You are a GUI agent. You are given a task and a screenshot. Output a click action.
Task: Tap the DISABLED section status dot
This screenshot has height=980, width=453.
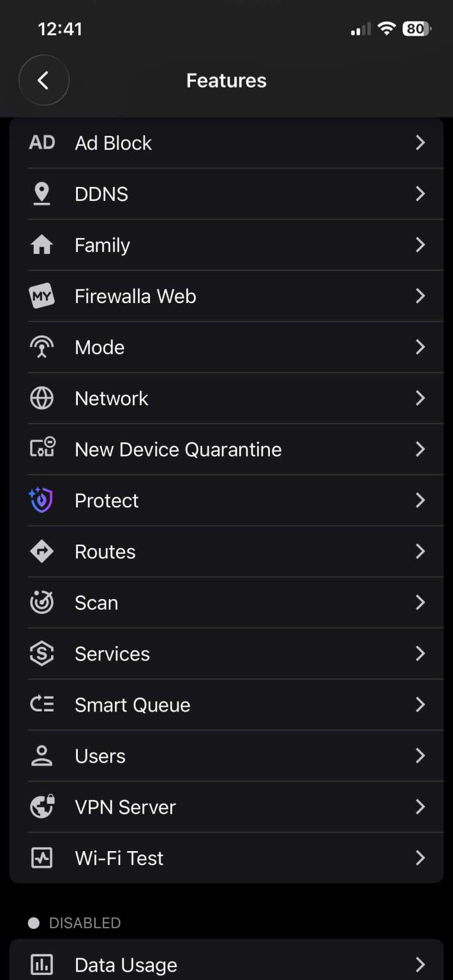point(34,922)
